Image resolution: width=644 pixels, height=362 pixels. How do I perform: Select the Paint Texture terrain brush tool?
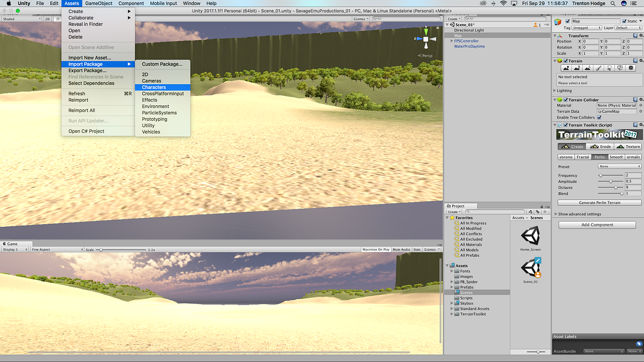tap(598, 68)
